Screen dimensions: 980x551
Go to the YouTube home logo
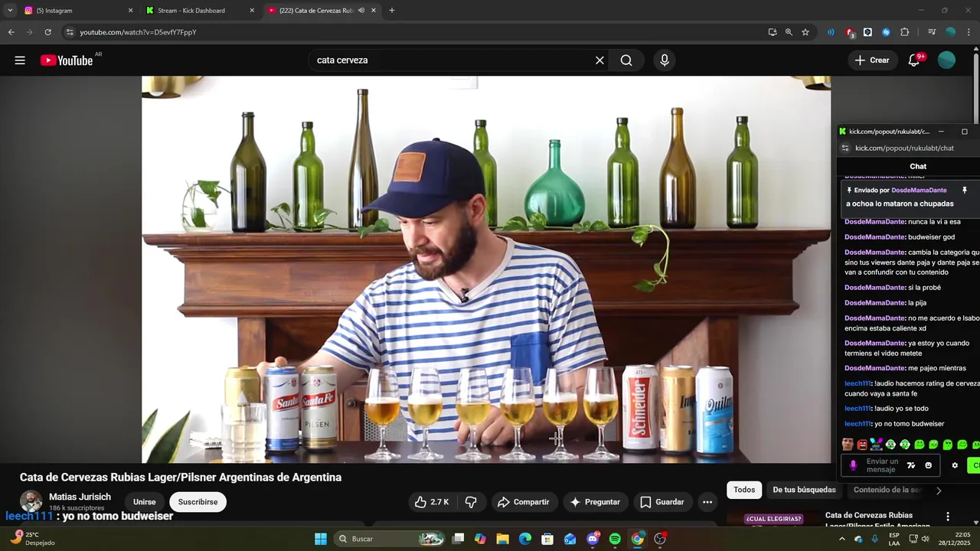[67, 60]
